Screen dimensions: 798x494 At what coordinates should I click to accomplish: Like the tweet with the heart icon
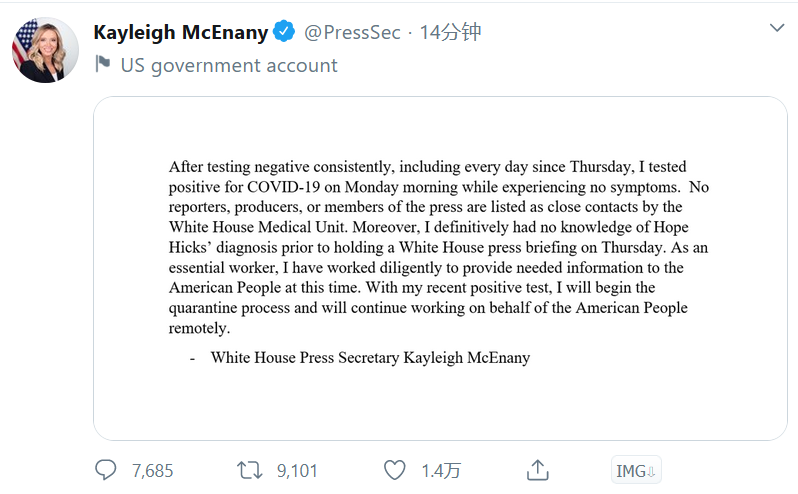395,470
